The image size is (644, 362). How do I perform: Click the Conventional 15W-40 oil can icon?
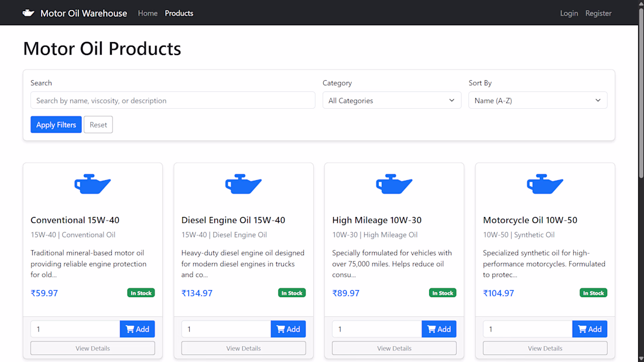point(93,184)
